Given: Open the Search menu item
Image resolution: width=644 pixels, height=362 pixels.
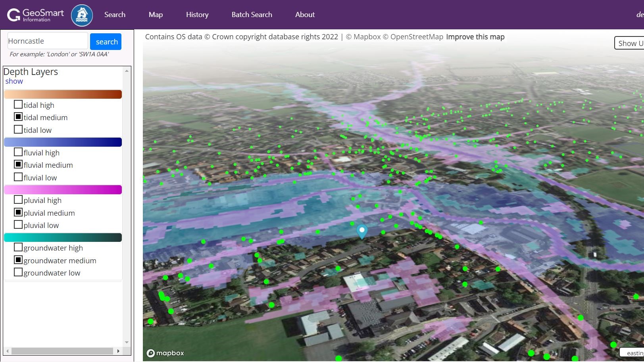Looking at the screenshot, I should (x=115, y=15).
